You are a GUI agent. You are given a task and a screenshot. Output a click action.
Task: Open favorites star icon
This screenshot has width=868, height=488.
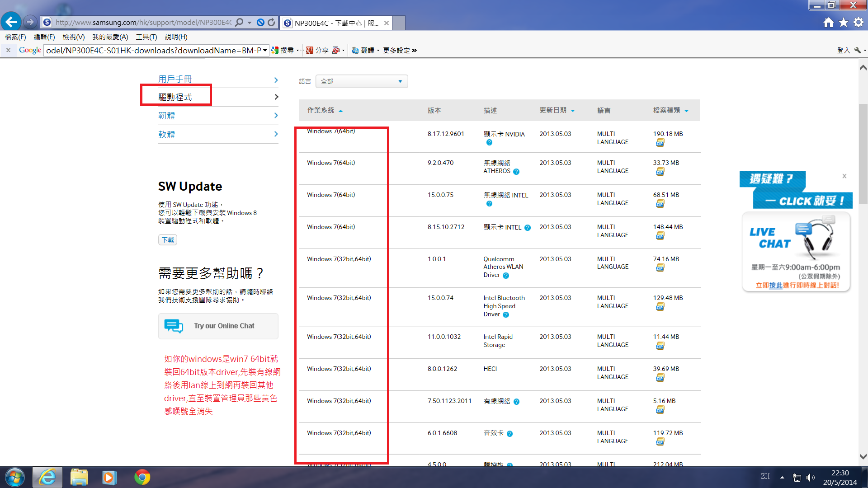pyautogui.click(x=843, y=22)
